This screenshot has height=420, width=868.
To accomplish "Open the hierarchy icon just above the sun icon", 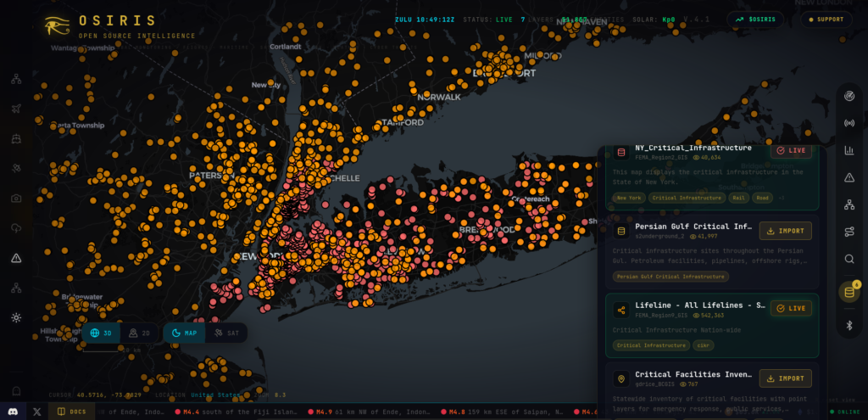I will 16,288.
